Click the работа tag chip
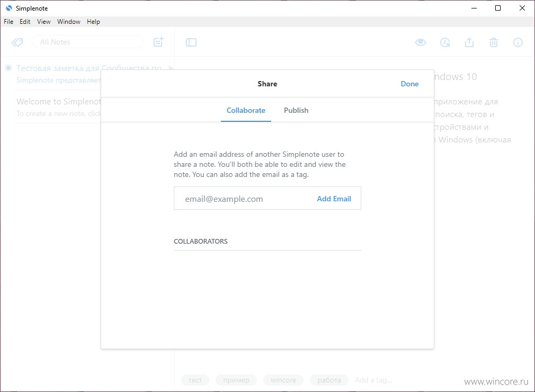This screenshot has width=535, height=392. point(329,380)
